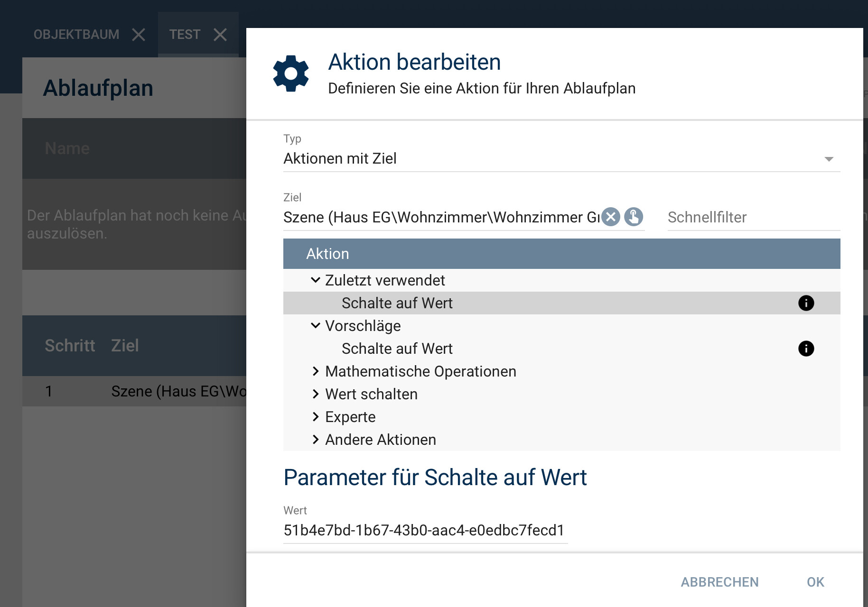Switch to the OBJEKTBAUM tab
Image resolution: width=868 pixels, height=607 pixels.
coord(76,35)
